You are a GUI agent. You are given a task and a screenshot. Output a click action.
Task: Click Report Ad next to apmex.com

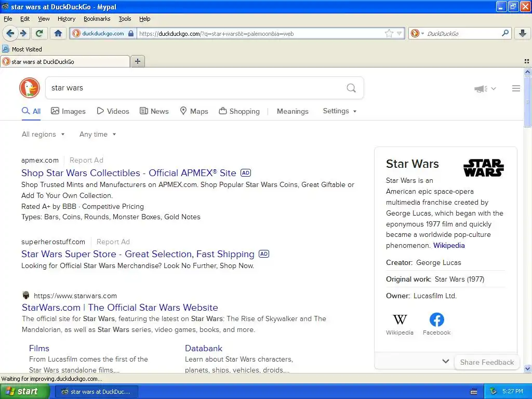point(86,160)
